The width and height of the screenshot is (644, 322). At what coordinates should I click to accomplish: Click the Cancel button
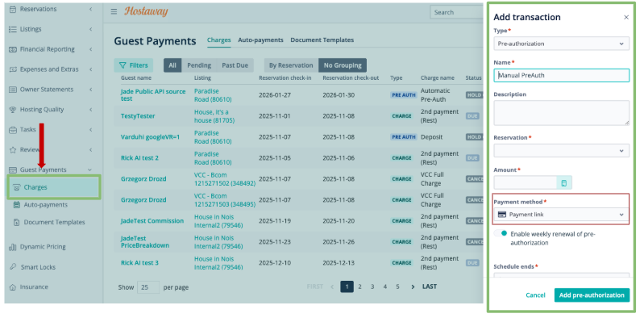tap(535, 295)
